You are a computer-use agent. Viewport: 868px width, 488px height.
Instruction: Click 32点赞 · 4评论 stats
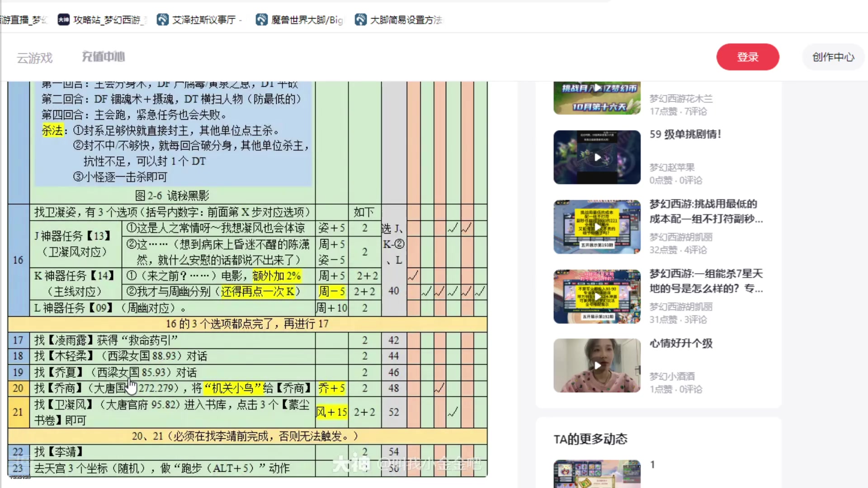[678, 250]
